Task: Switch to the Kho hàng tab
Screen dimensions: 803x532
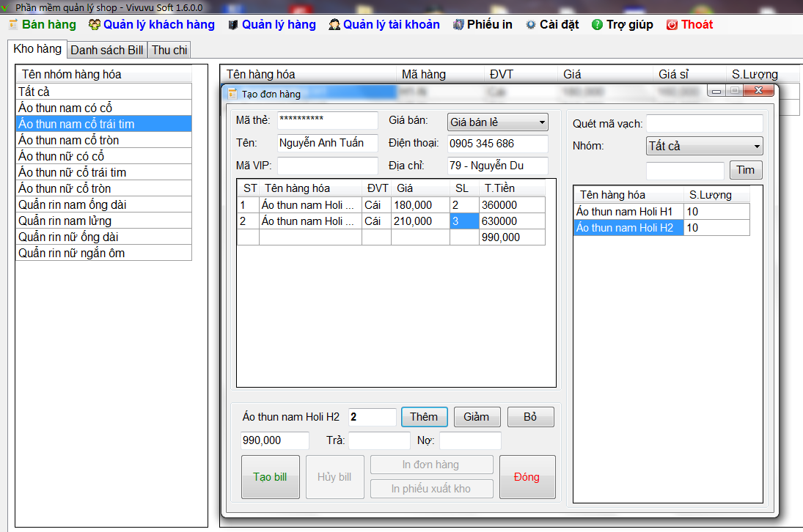Action: coord(37,49)
